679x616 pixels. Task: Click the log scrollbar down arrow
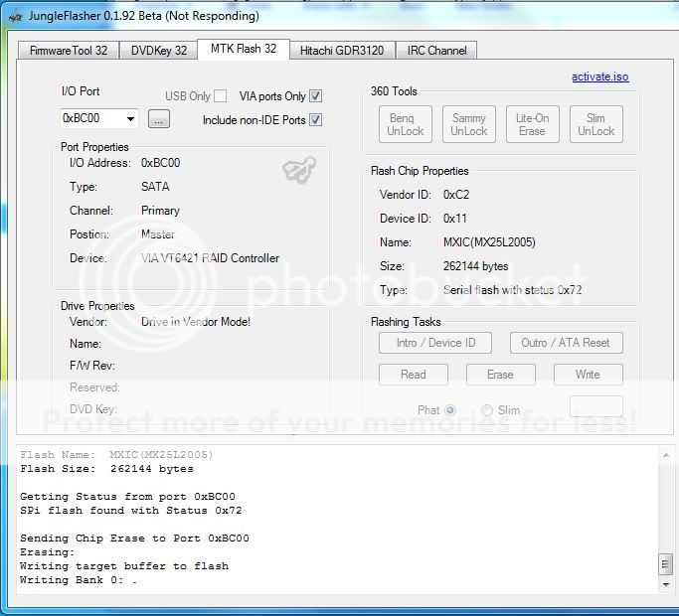665,583
